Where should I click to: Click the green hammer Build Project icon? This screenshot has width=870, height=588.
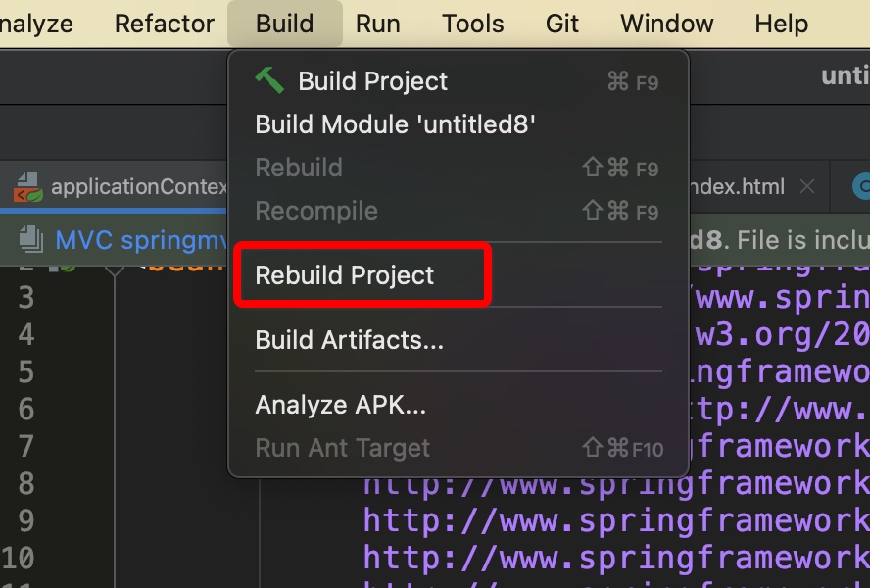(x=269, y=80)
